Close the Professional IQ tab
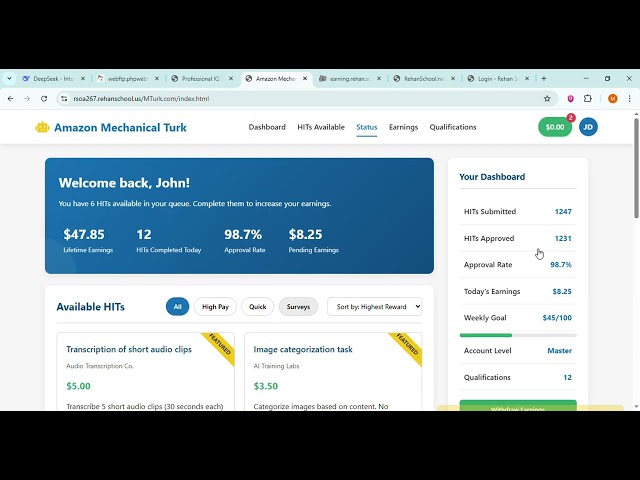The image size is (640, 480). click(x=231, y=78)
